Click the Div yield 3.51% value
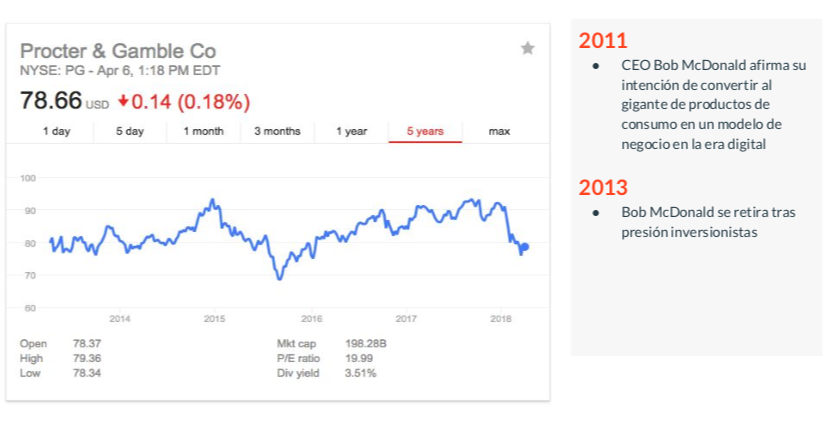 361,373
